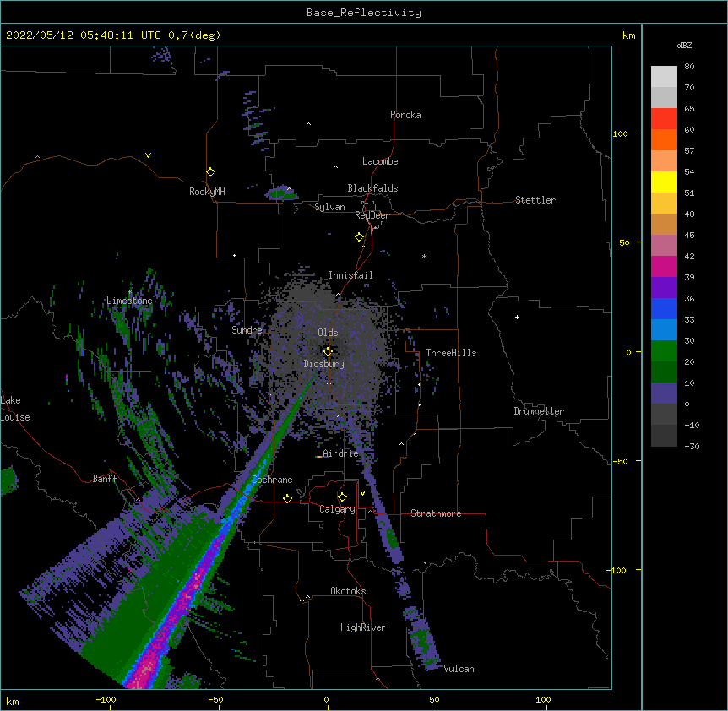Viewport: 728px width, 711px height.
Task: Click the yellow V marker northeast of Calgary
Action: coord(362,493)
